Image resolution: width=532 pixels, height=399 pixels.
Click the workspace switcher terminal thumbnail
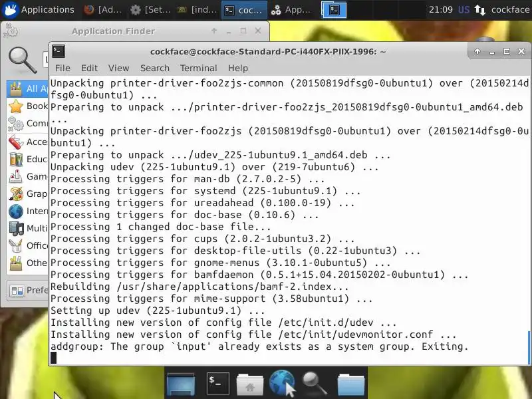334,10
